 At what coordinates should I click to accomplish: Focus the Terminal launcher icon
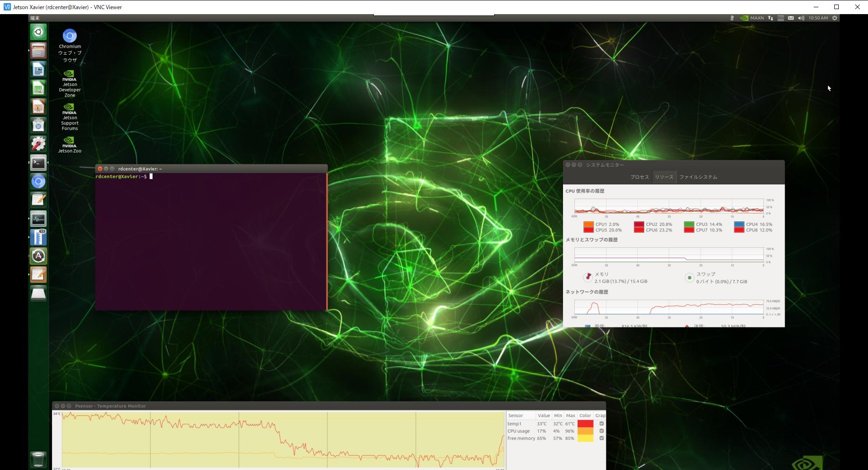(x=38, y=163)
